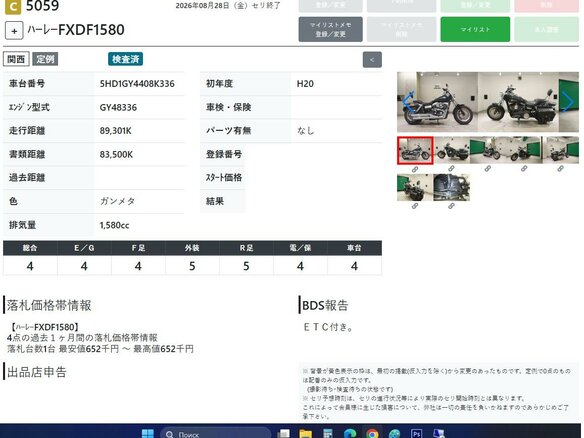This screenshot has width=584, height=438.
Task: Click model title ハーレーFXDF1580
Action: tap(76, 30)
